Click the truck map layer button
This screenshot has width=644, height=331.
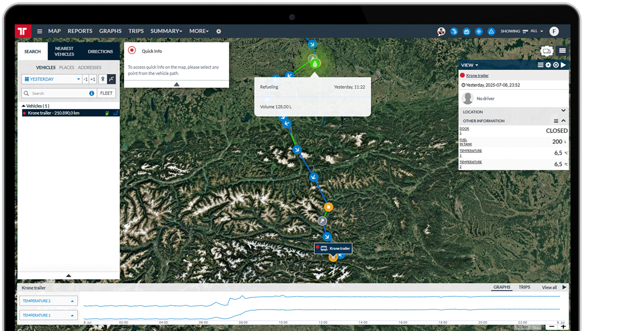tap(547, 51)
